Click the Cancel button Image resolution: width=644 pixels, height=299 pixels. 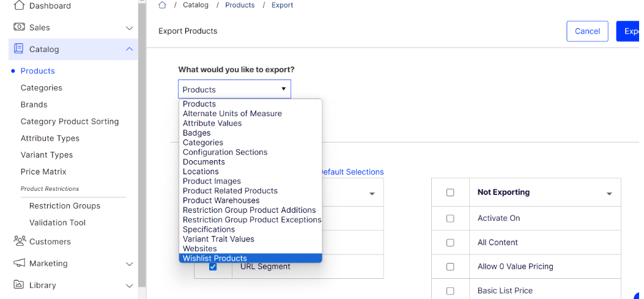click(x=587, y=31)
